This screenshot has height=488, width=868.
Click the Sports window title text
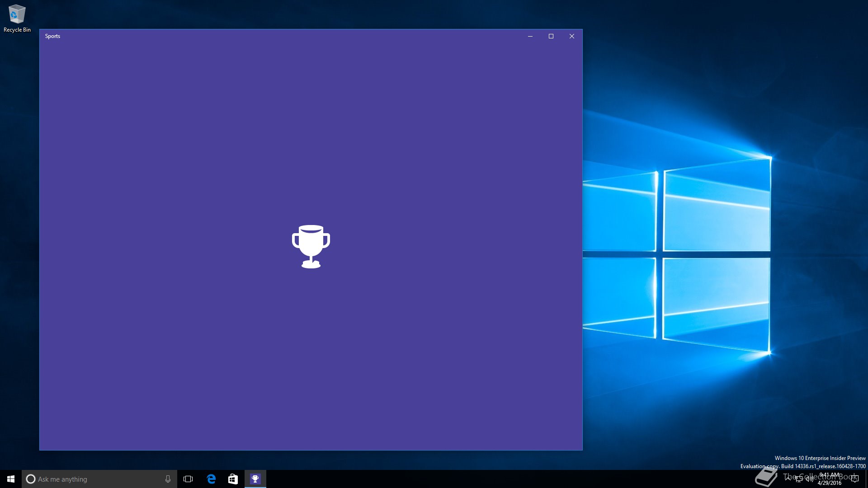click(x=52, y=36)
